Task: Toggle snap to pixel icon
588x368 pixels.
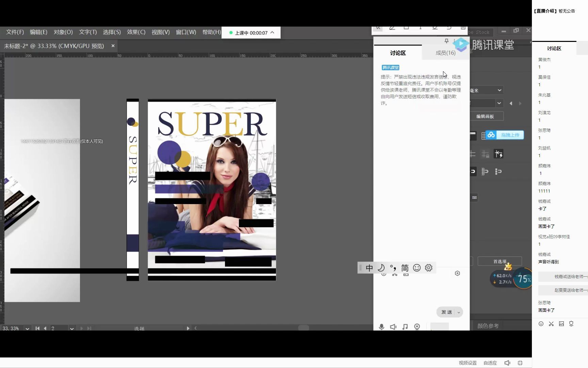Action: tap(499, 171)
